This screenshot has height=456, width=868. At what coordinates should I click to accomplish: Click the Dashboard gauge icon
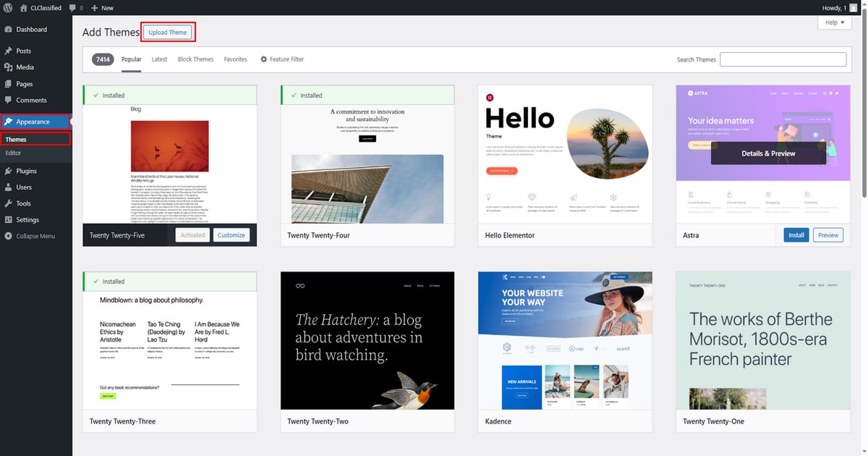[8, 30]
